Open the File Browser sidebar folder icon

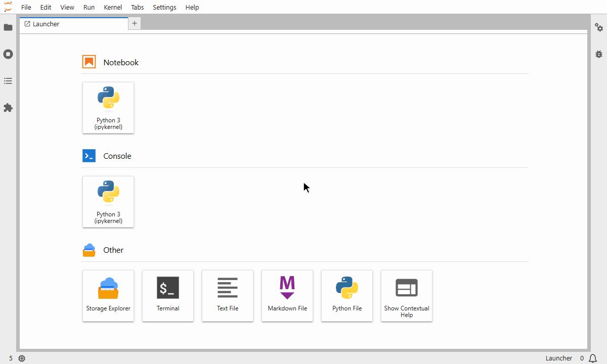point(8,27)
